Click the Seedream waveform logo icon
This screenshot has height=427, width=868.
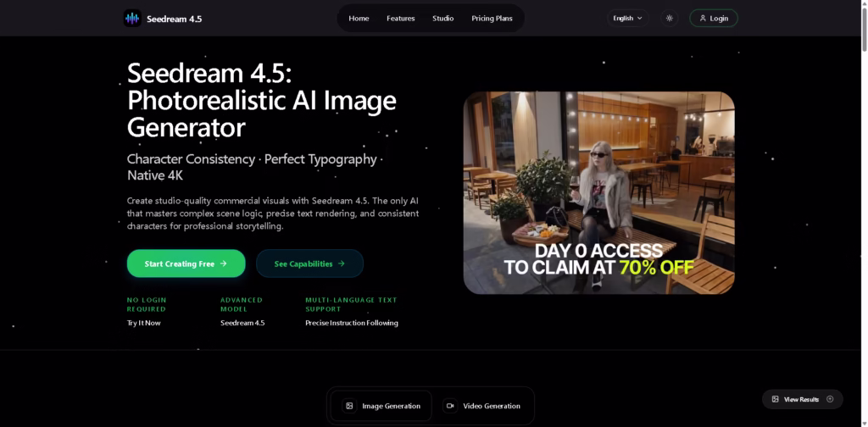[x=132, y=18]
